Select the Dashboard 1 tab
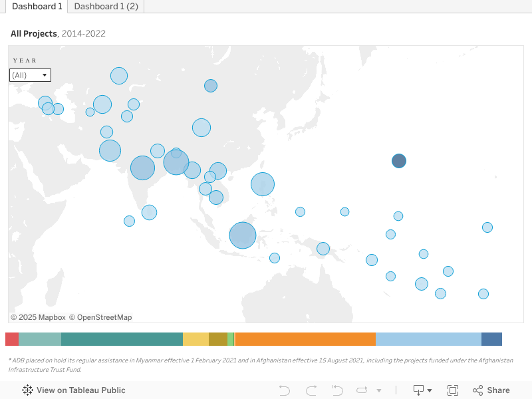Image resolution: width=532 pixels, height=399 pixels. [x=37, y=6]
